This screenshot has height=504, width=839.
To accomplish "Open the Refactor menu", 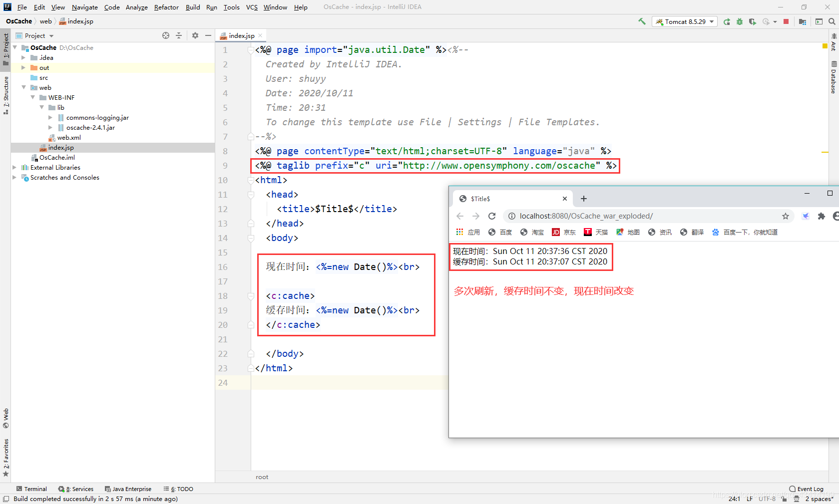I will pyautogui.click(x=166, y=7).
